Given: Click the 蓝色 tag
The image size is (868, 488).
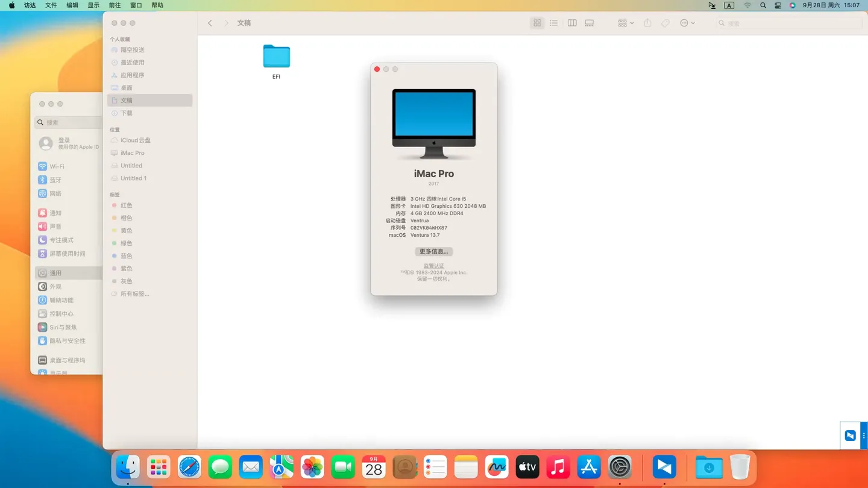Looking at the screenshot, I should [x=150, y=256].
